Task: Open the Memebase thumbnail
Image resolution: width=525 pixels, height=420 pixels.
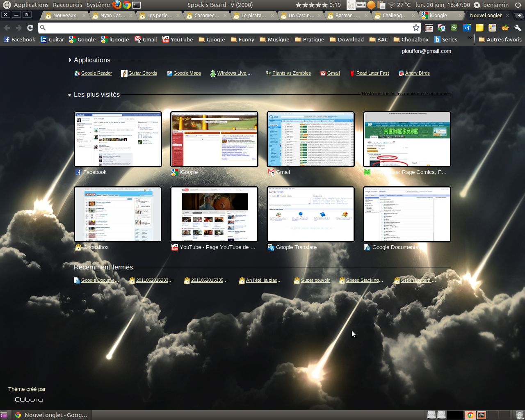Action: tap(407, 139)
